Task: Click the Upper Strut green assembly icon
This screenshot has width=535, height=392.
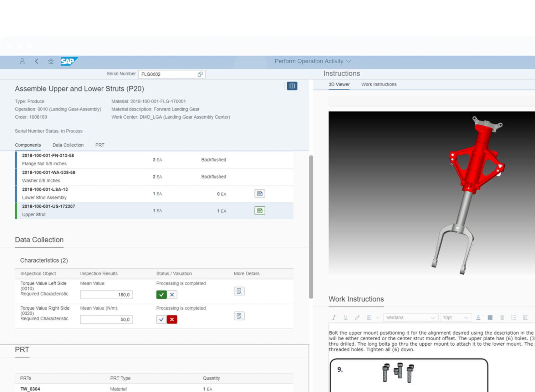Action: tap(260, 211)
